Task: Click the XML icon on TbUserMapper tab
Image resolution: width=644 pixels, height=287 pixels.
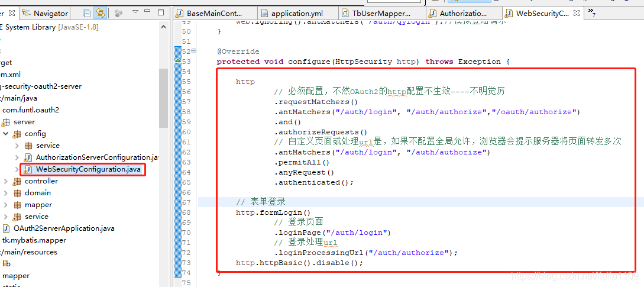Action: coord(345,13)
